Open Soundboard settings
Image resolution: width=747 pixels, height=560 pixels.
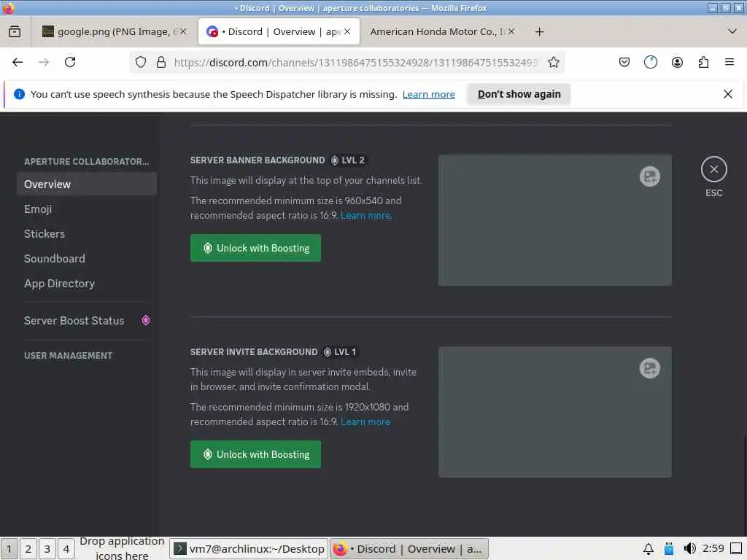[87, 259]
